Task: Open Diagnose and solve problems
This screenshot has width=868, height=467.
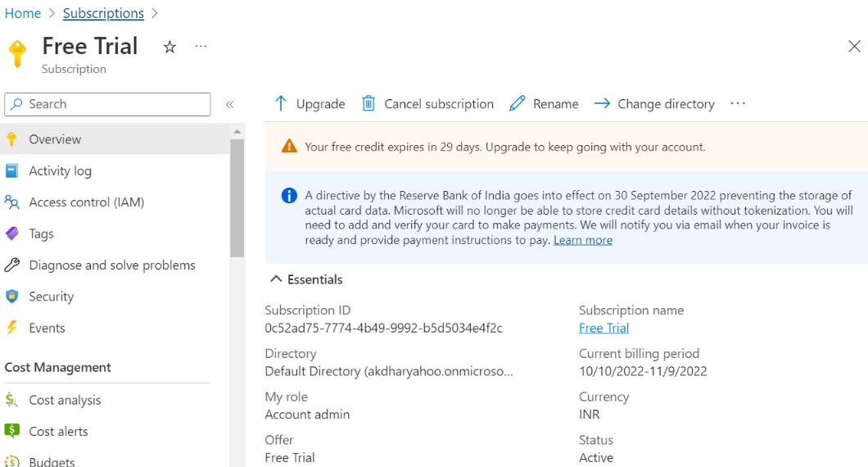Action: (115, 265)
